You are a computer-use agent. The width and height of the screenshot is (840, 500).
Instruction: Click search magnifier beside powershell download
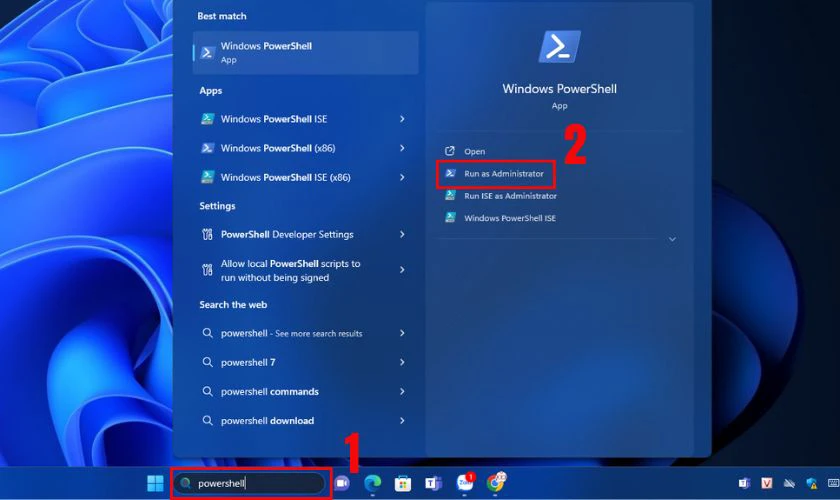(207, 421)
